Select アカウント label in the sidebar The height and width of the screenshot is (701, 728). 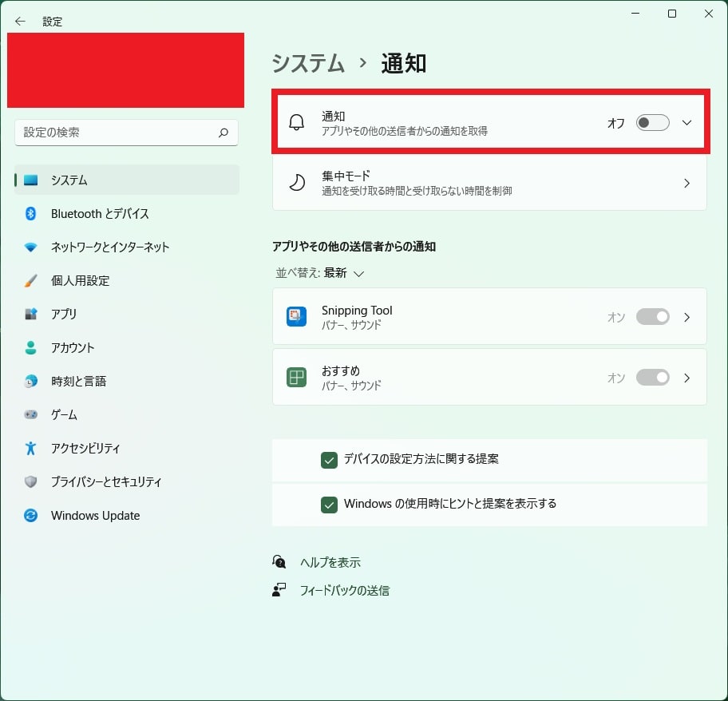(73, 348)
